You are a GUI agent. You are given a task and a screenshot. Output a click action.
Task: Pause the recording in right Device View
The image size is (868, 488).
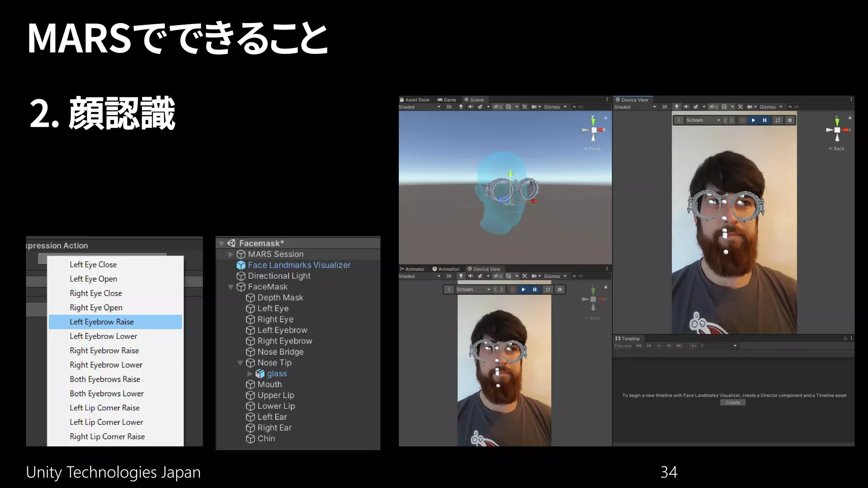coord(765,120)
